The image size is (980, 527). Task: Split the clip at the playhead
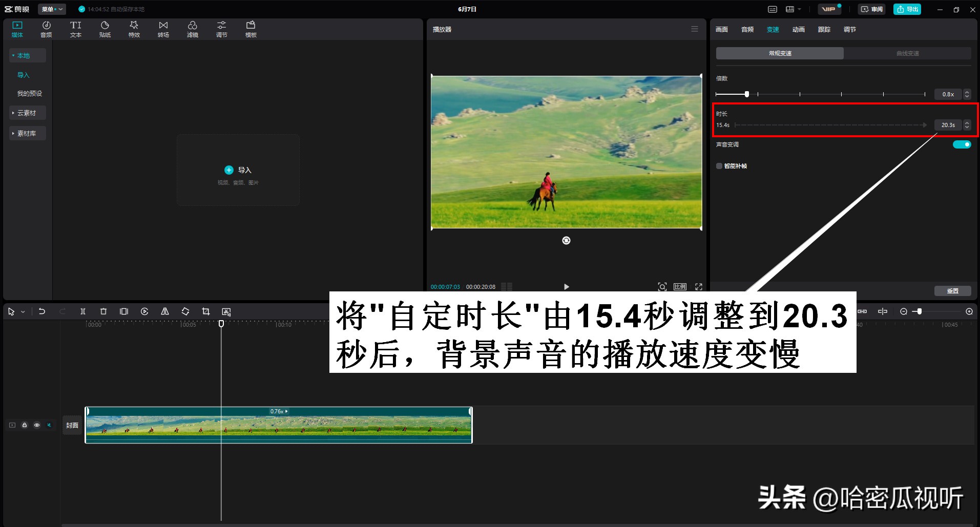coord(82,311)
